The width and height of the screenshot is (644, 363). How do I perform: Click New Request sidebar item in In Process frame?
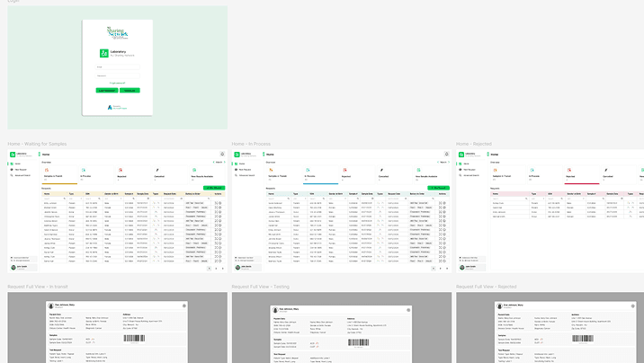[x=244, y=169]
